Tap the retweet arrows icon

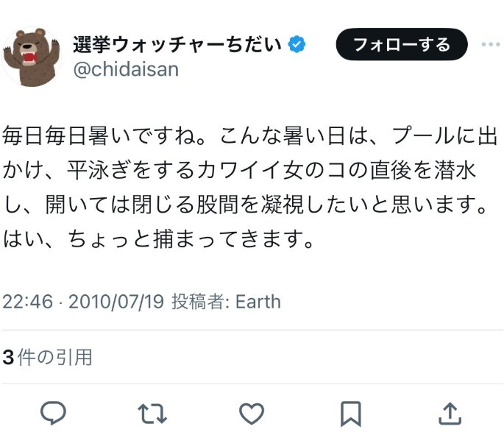(x=152, y=413)
